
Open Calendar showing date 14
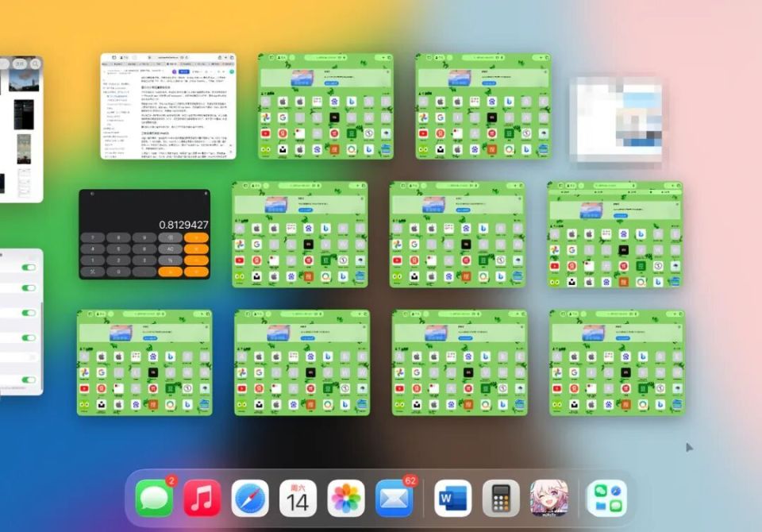click(298, 499)
